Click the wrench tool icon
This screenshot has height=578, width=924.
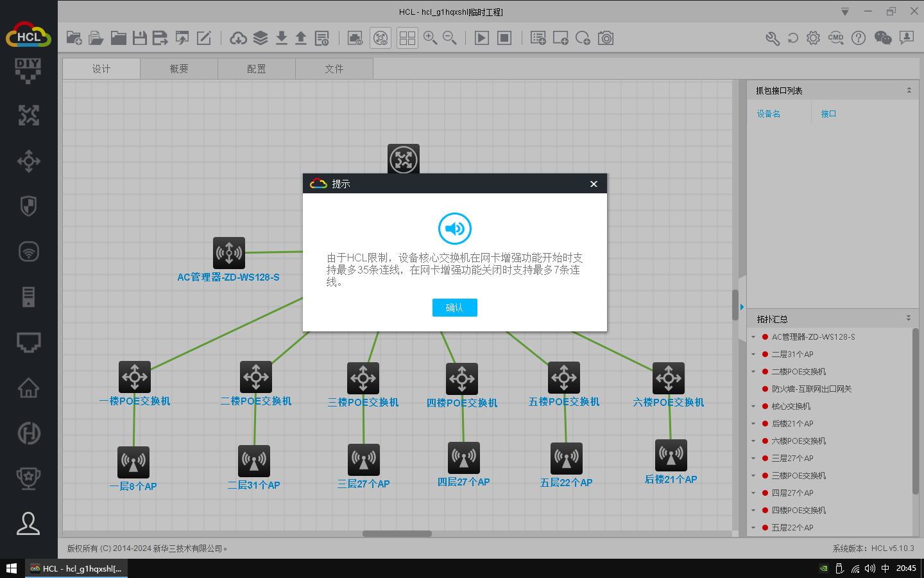coord(773,38)
